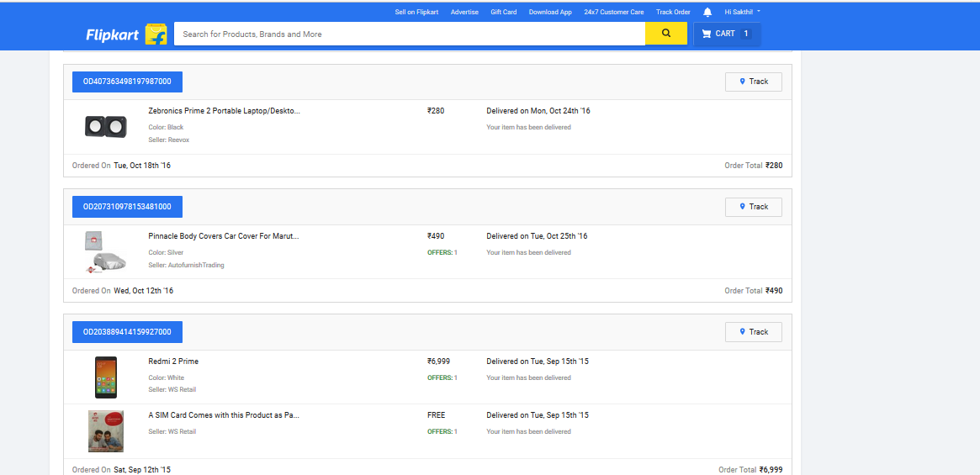Open order ID OD207310978153481000
This screenshot has height=475, width=980.
click(x=127, y=207)
